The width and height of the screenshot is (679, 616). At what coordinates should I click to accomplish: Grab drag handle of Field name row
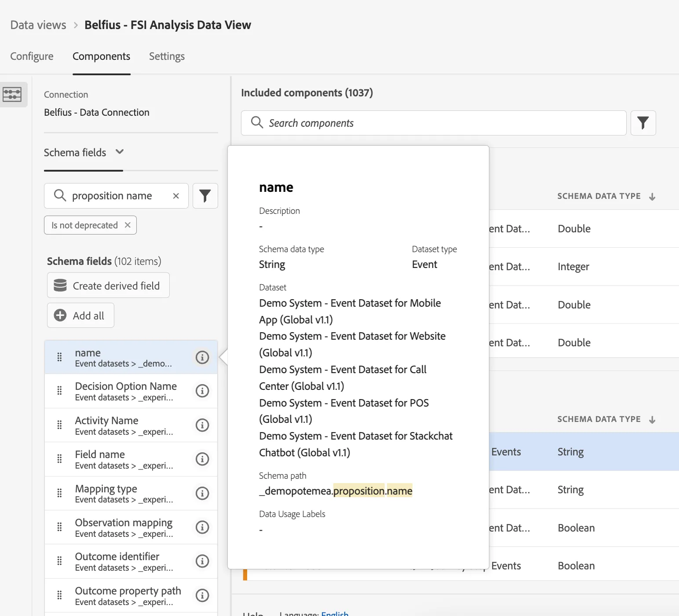(x=59, y=459)
